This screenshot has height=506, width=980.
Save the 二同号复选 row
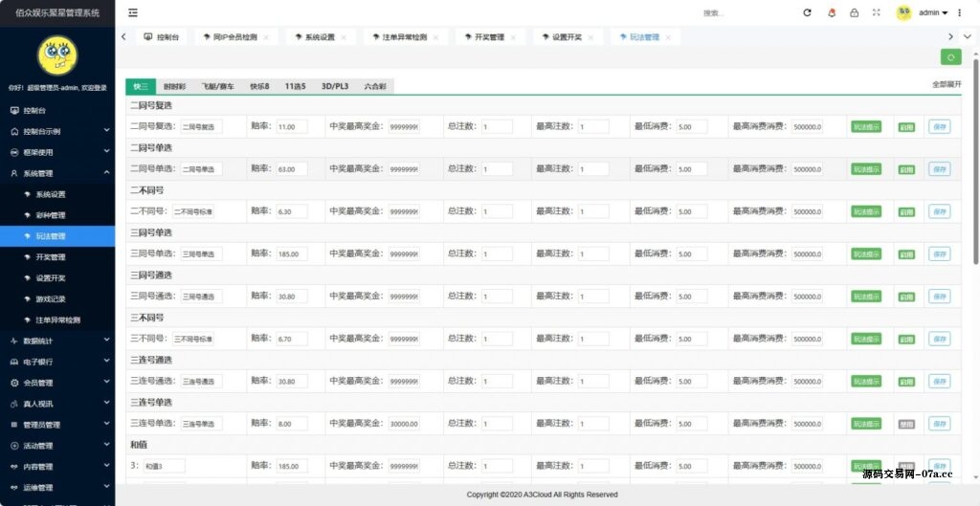(940, 127)
